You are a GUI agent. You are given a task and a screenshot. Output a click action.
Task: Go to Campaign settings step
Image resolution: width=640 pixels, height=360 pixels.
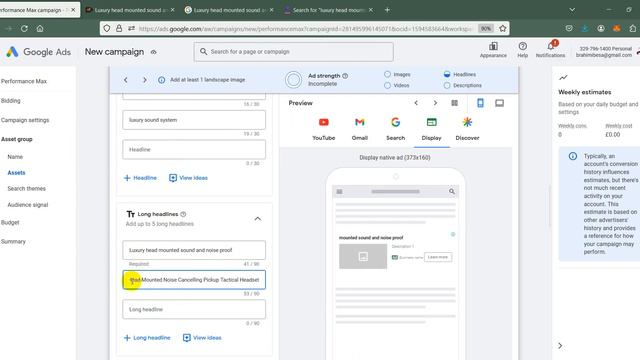24,120
